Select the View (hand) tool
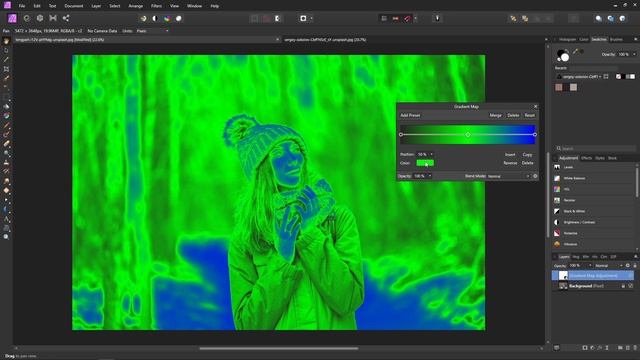Screen dimensions: 640x360 click(x=6, y=41)
